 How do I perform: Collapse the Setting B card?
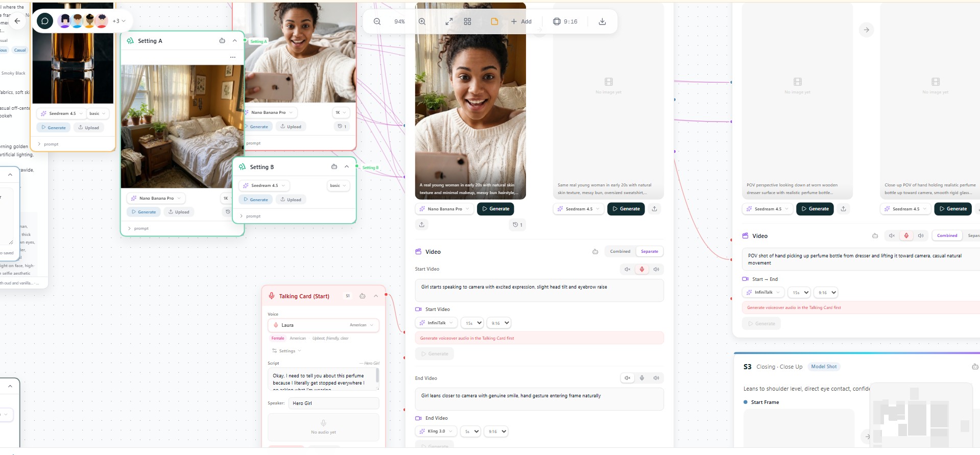347,166
